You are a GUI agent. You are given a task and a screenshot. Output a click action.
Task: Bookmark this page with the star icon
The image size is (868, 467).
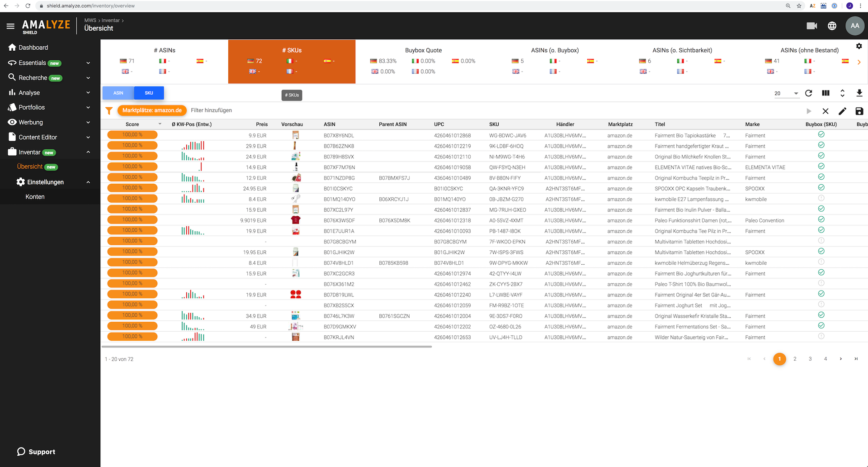799,6
